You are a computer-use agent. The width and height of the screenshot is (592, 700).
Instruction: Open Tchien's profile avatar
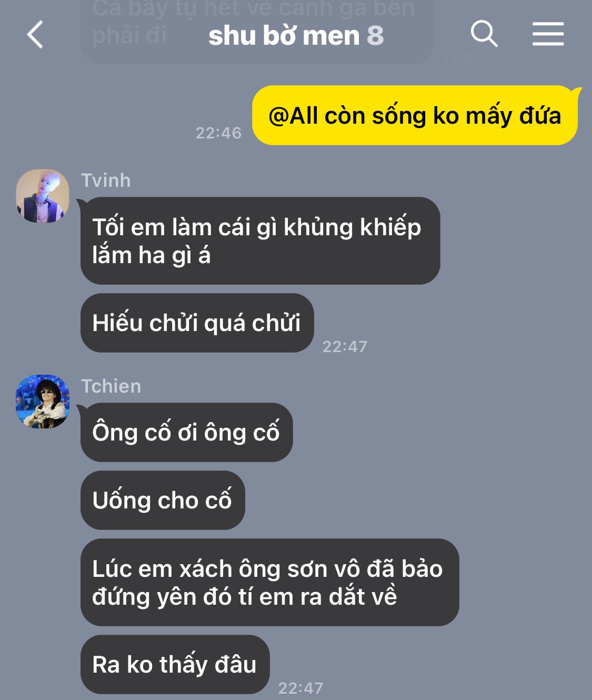point(43,402)
